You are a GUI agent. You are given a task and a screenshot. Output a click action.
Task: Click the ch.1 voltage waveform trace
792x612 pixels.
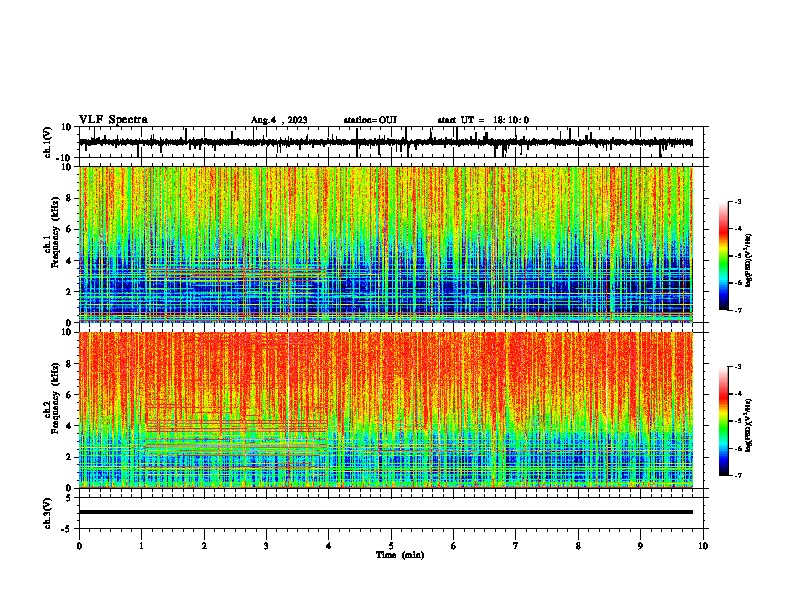point(385,142)
